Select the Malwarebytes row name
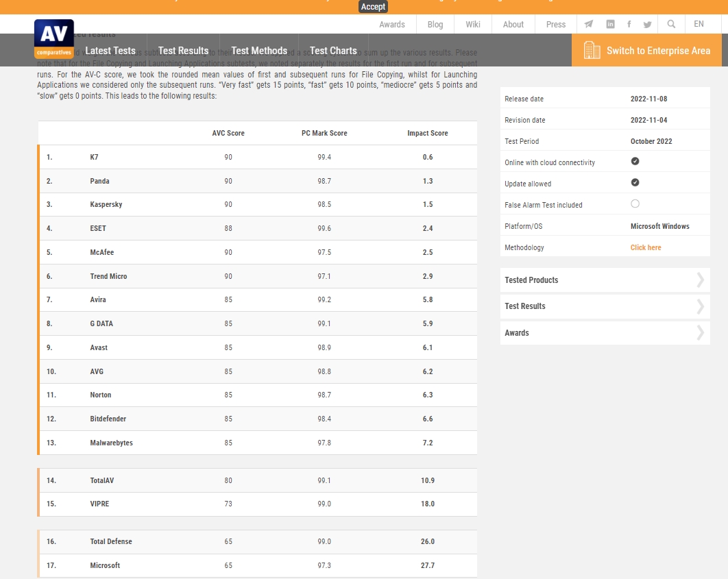Image resolution: width=728 pixels, height=579 pixels. click(112, 443)
